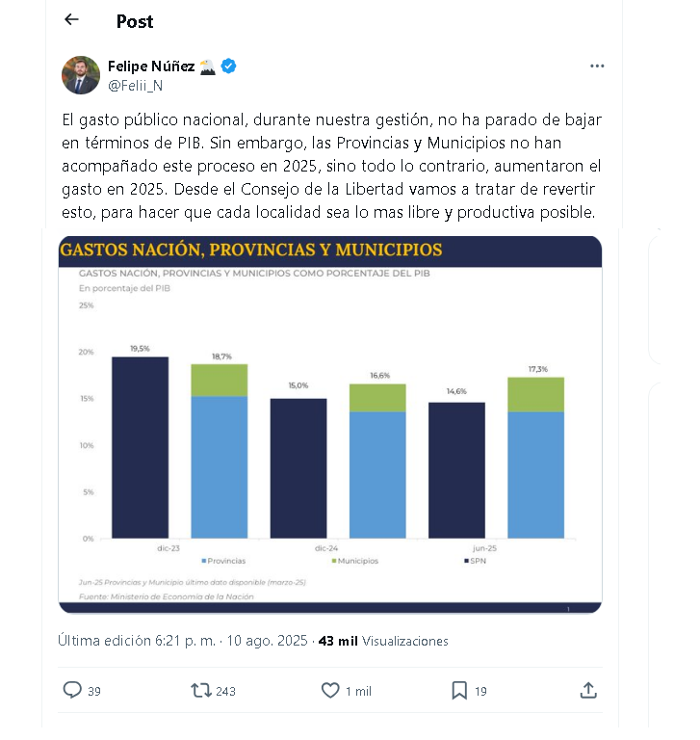Click the 1 mil likes count
The image size is (700, 740).
(x=358, y=691)
